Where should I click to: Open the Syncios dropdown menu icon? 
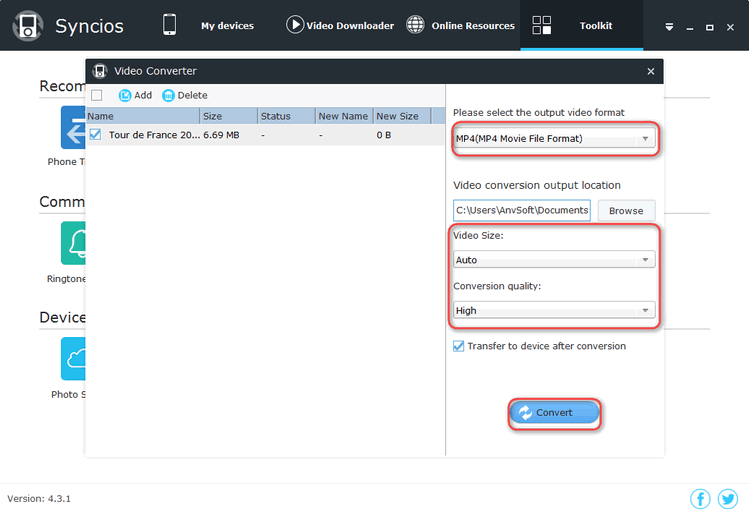click(669, 27)
